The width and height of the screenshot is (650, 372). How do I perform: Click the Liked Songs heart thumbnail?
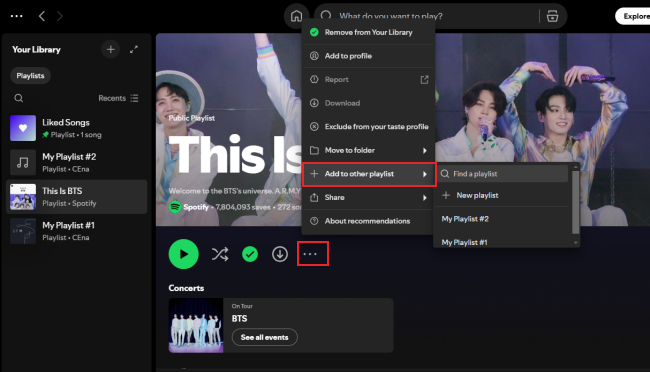23,128
